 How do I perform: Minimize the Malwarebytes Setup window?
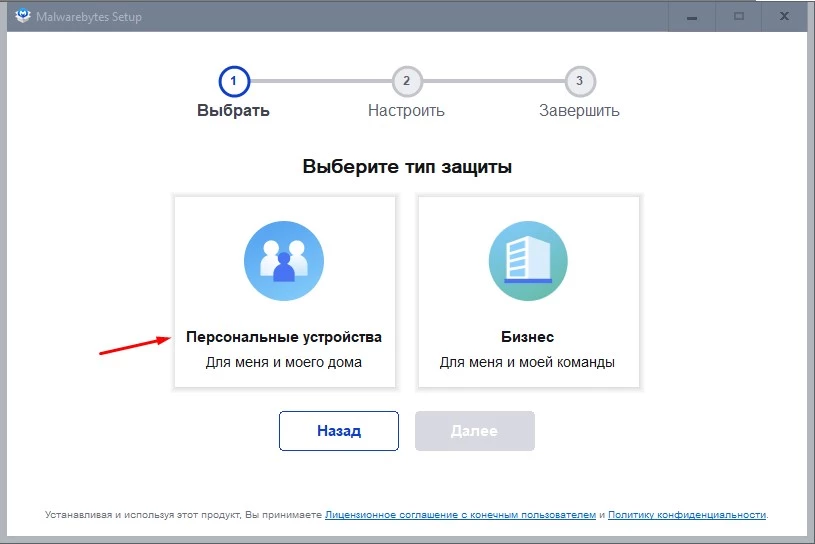tap(691, 16)
